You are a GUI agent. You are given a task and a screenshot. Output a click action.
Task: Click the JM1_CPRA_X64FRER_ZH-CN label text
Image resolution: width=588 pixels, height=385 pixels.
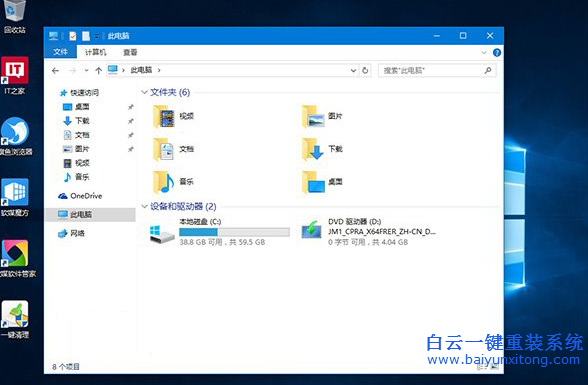tap(382, 232)
